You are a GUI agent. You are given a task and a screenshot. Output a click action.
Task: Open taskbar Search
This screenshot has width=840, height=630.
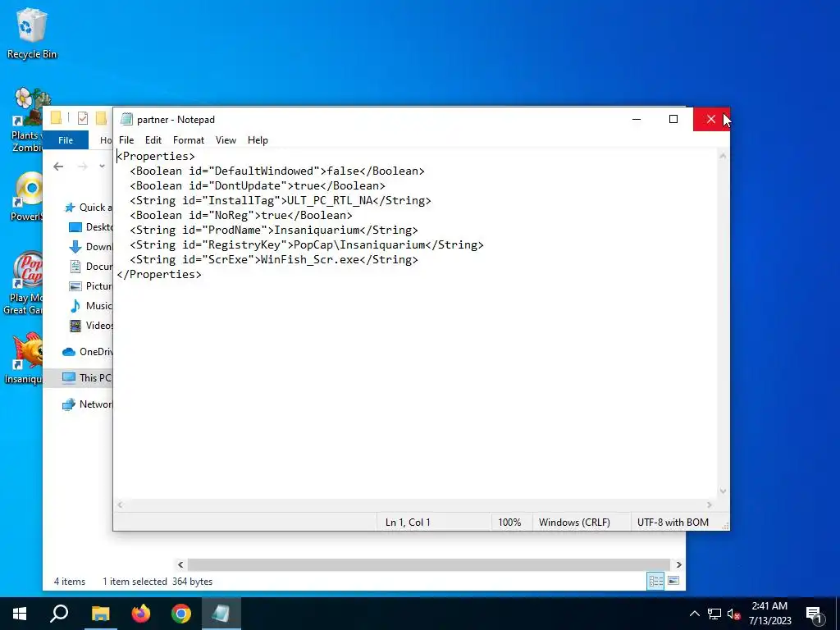[x=59, y=614]
